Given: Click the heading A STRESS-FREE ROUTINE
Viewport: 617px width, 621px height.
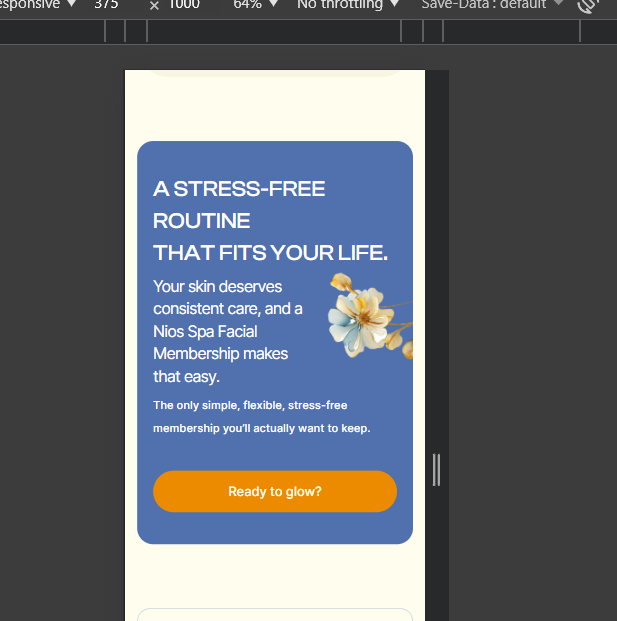Looking at the screenshot, I should (x=239, y=204).
